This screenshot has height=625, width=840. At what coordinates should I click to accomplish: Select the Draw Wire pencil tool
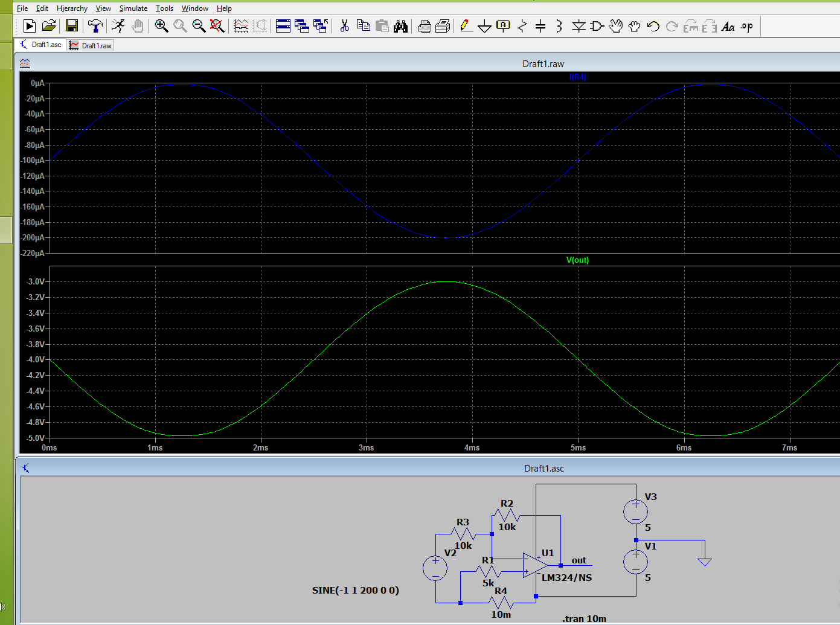tap(466, 26)
